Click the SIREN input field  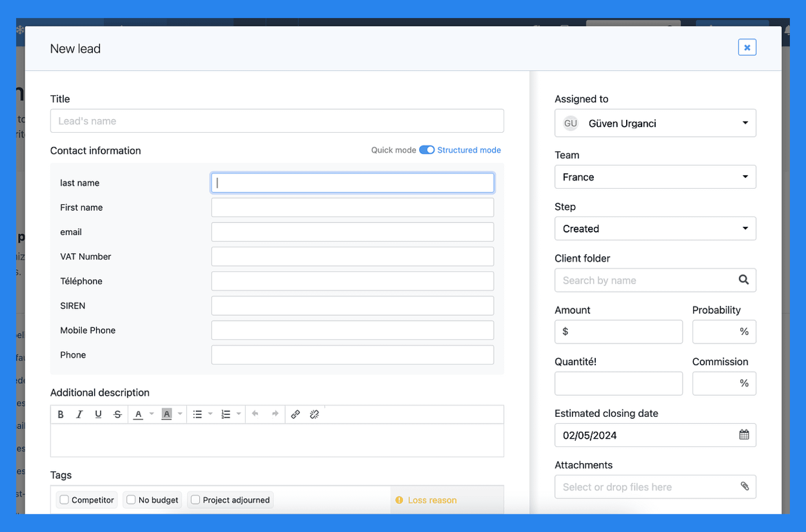tap(352, 306)
